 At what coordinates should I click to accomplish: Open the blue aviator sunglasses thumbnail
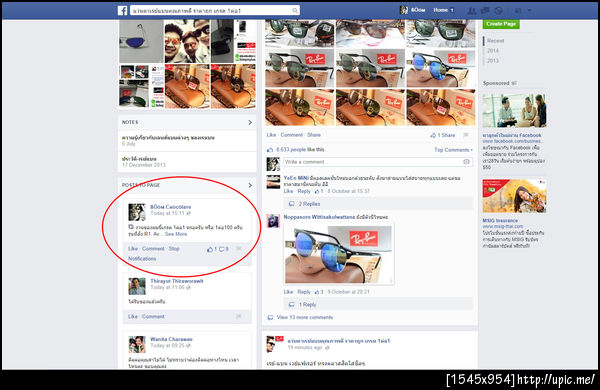pyautogui.click(x=141, y=41)
